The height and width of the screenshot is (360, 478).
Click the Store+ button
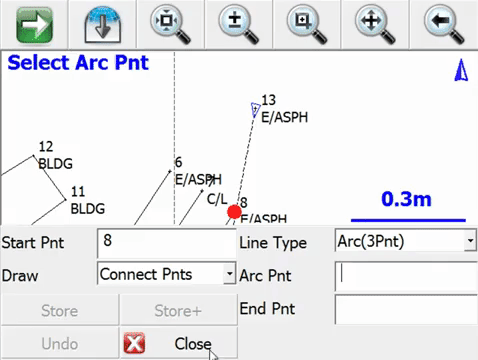point(179,310)
